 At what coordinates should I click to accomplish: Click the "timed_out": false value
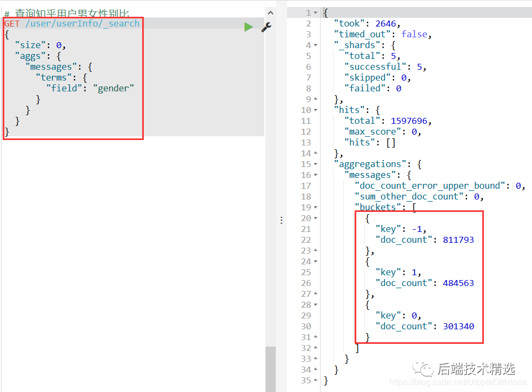coord(414,34)
